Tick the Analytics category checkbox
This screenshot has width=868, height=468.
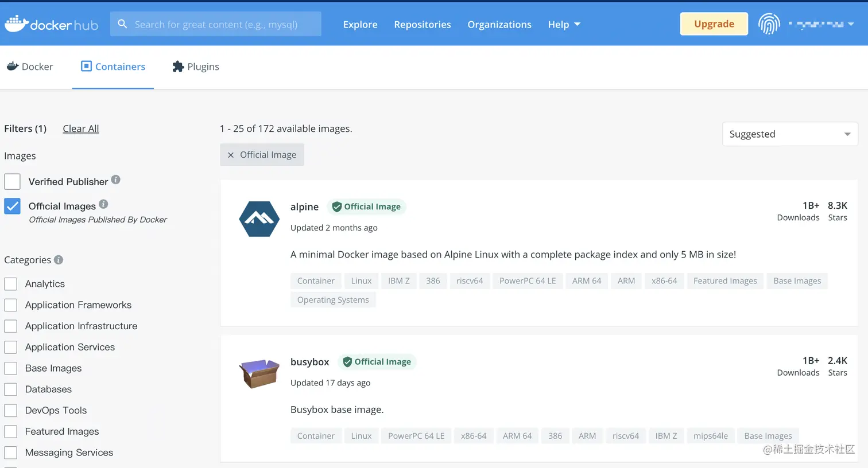pyautogui.click(x=11, y=284)
